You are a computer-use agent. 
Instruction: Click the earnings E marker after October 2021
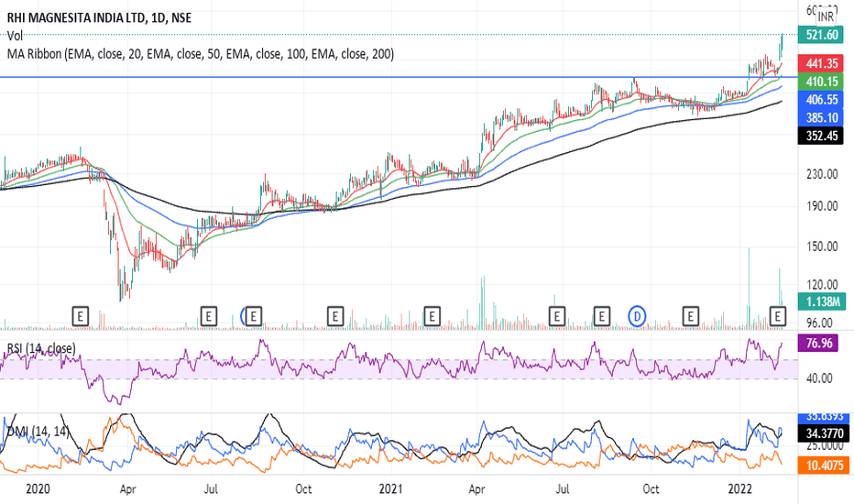(x=691, y=316)
